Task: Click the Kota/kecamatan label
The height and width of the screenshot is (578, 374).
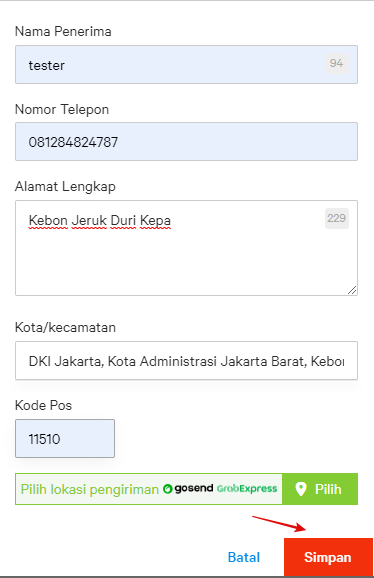Action: [x=65, y=327]
